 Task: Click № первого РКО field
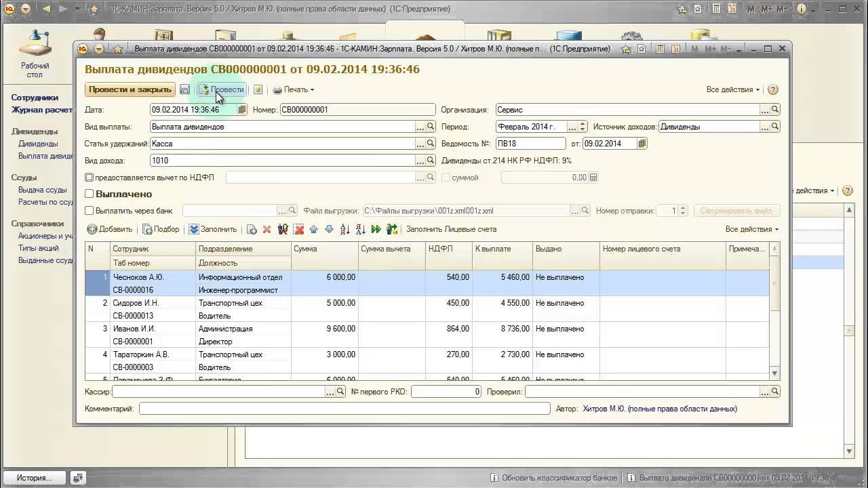click(x=447, y=392)
